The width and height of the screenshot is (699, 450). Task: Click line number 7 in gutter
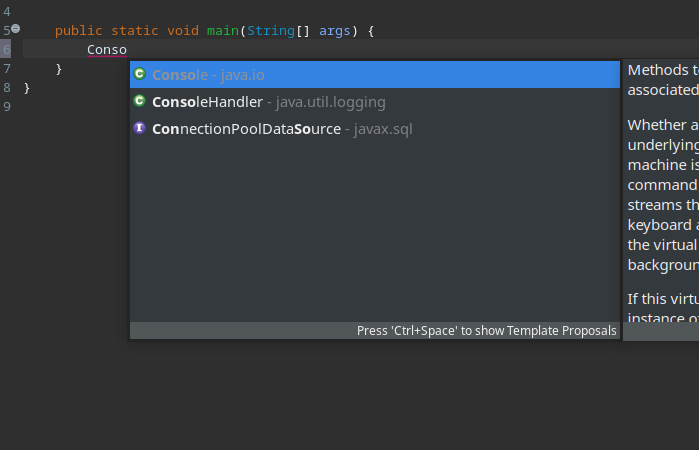point(7,69)
